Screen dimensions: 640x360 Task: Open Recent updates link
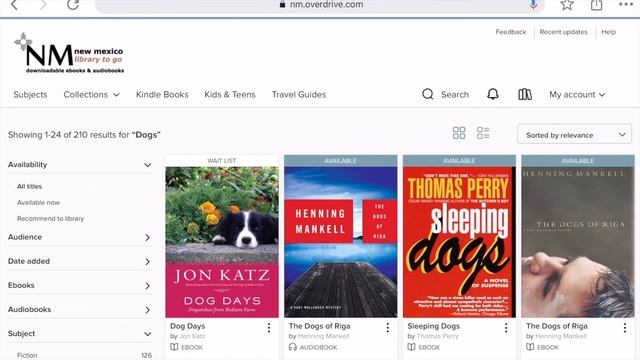[x=563, y=32]
